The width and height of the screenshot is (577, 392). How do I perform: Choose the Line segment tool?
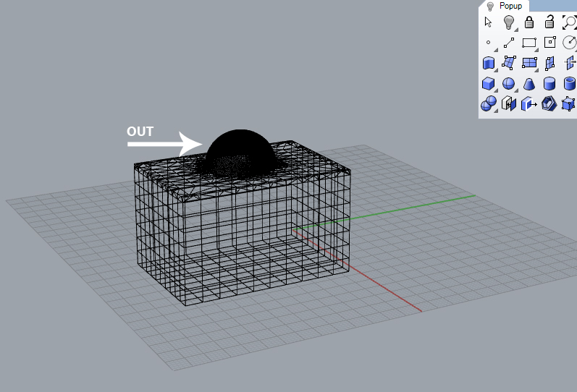(x=508, y=43)
